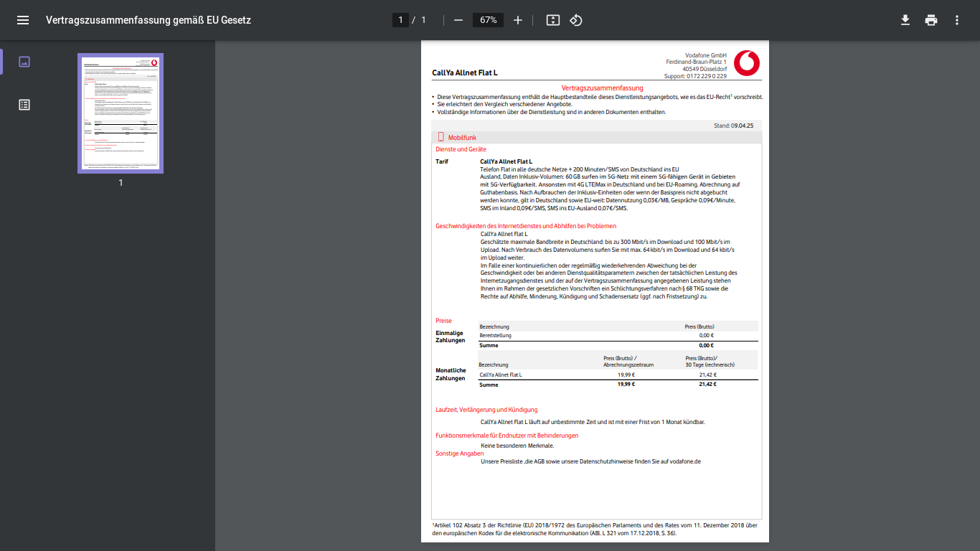Print the document
The image size is (980, 551).
pos(931,20)
